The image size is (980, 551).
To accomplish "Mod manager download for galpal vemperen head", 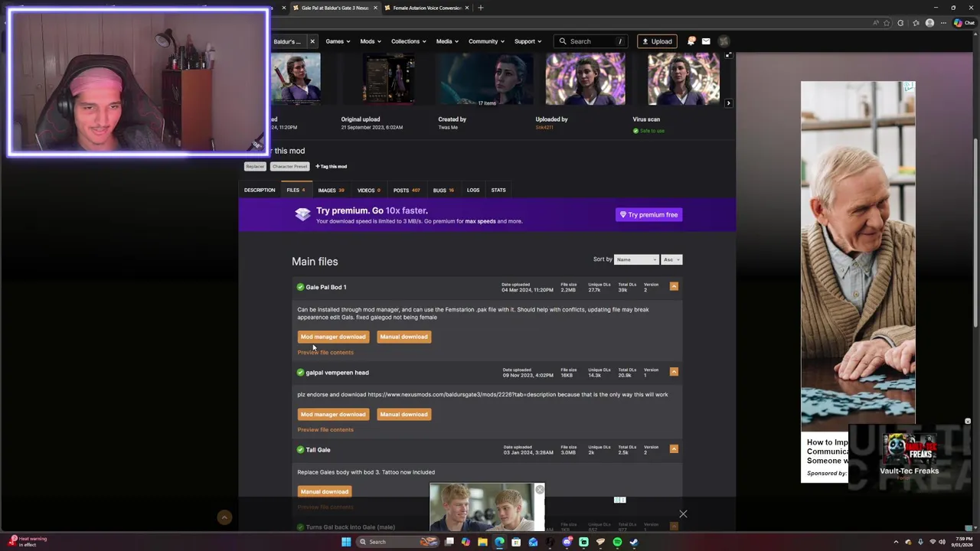I will [x=333, y=414].
